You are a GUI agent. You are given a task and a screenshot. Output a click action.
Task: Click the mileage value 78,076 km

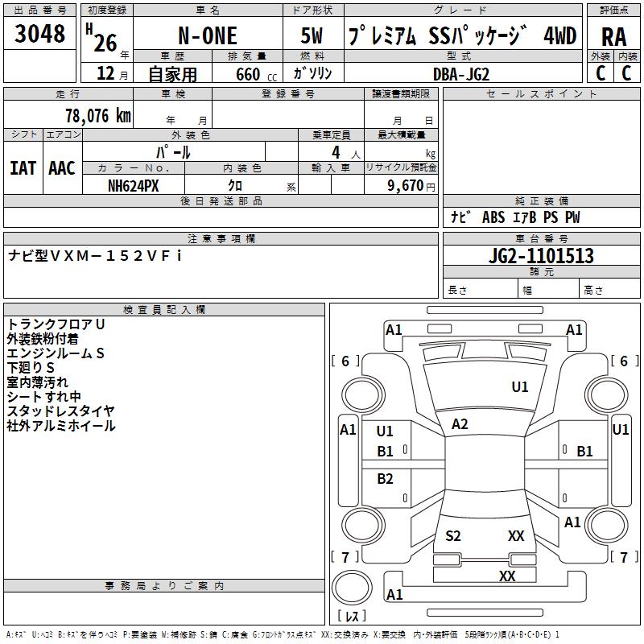97,116
